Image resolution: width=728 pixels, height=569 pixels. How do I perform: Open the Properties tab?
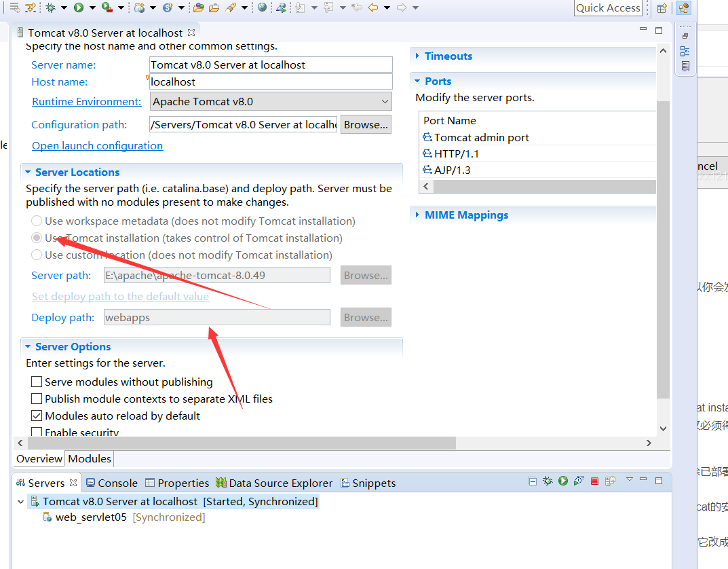point(177,483)
